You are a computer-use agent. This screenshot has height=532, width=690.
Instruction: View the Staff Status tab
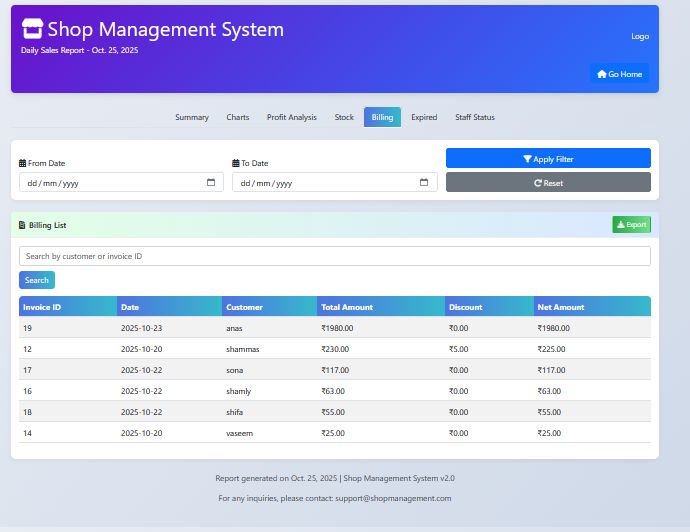tap(475, 117)
